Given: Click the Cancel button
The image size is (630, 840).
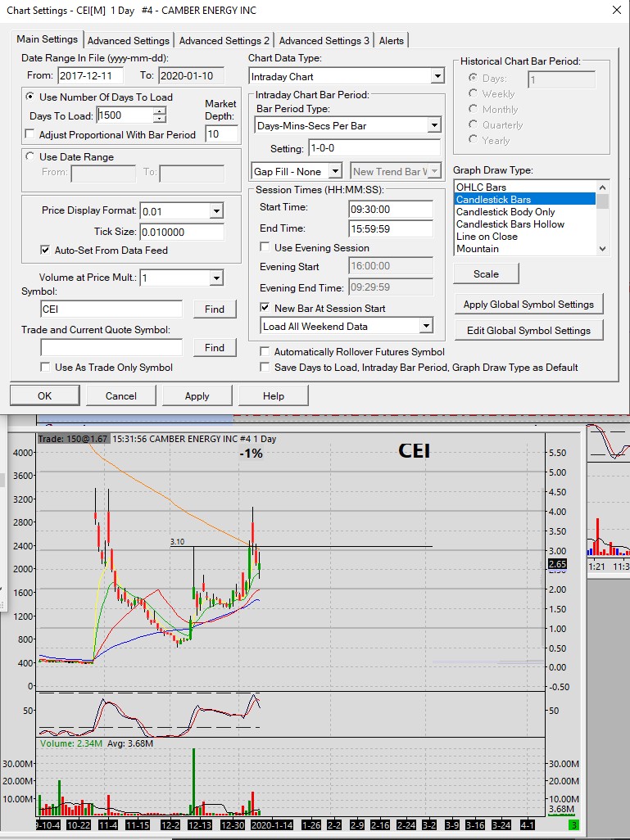Looking at the screenshot, I should 121,396.
